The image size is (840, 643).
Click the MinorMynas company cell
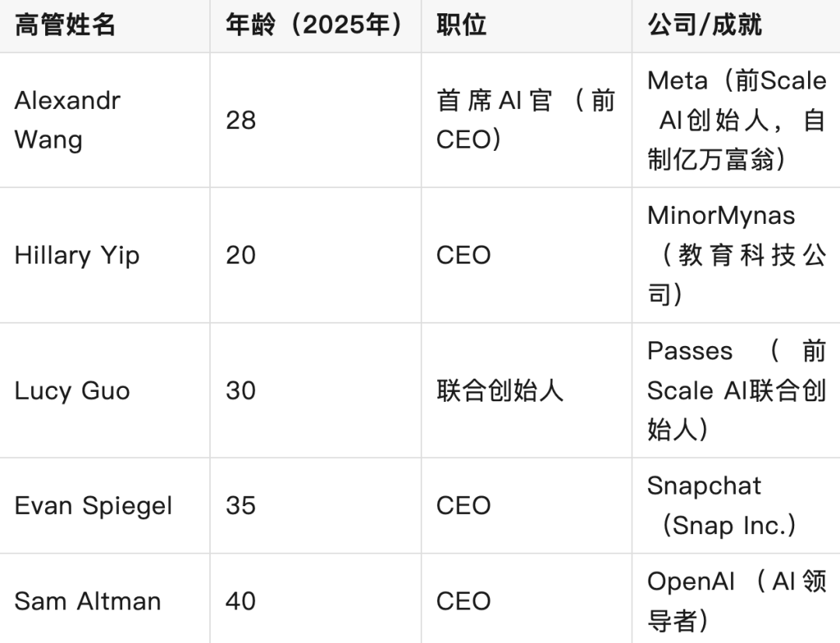[x=736, y=255]
